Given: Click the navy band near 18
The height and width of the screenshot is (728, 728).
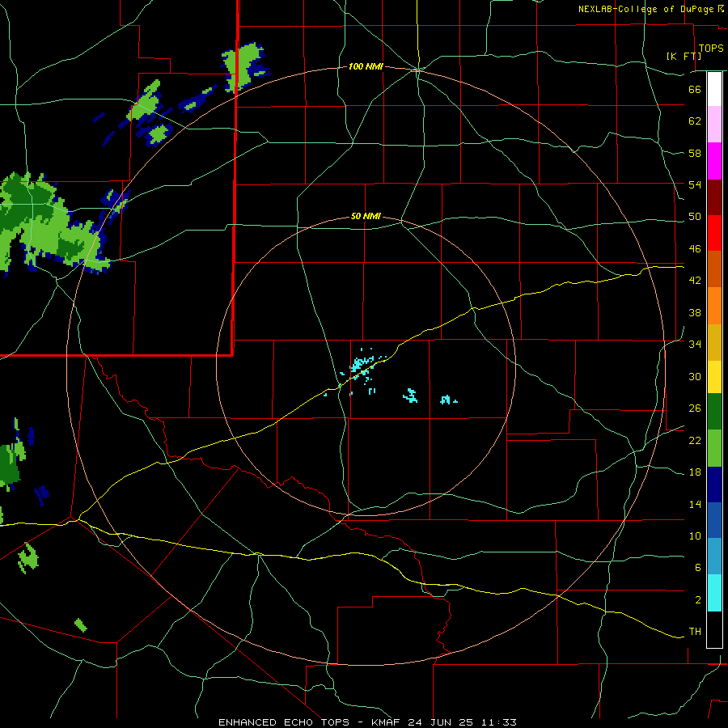Looking at the screenshot, I should point(714,485).
